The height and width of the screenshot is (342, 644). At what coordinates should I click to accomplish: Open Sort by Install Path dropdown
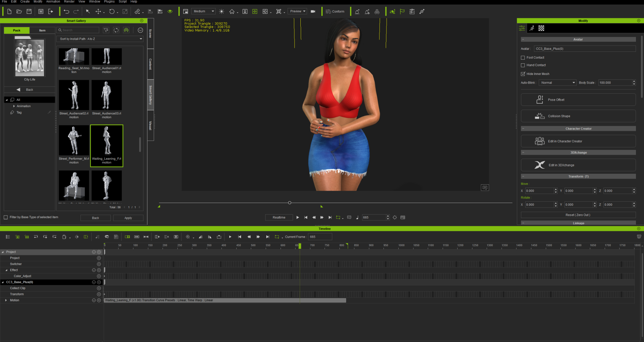(x=100, y=39)
